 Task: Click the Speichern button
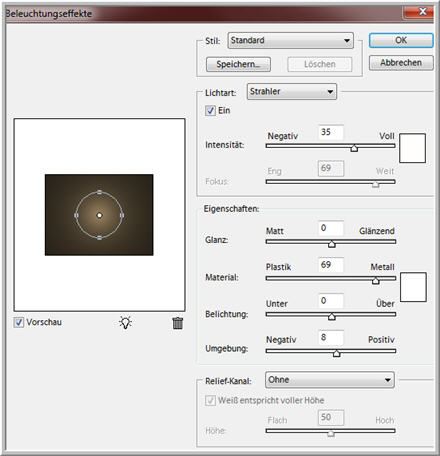point(238,64)
